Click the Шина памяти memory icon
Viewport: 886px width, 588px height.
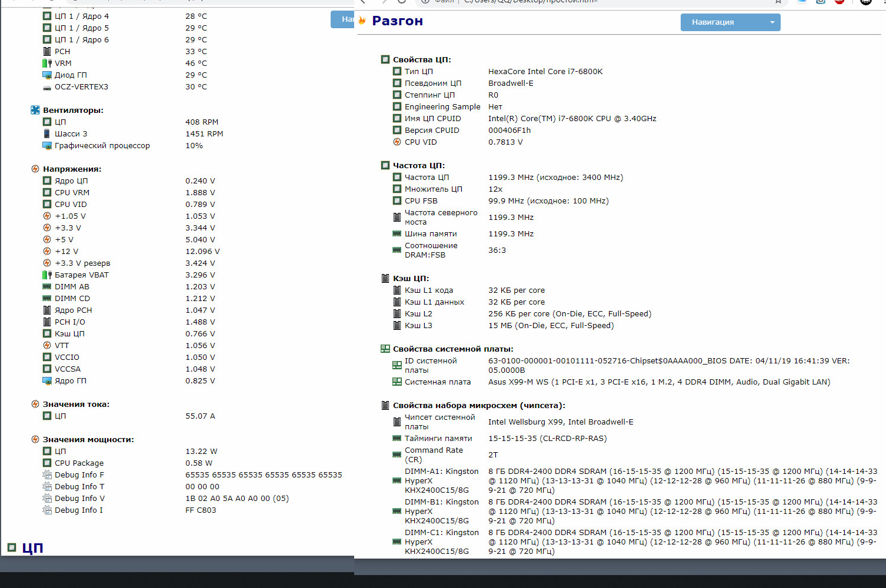click(397, 233)
